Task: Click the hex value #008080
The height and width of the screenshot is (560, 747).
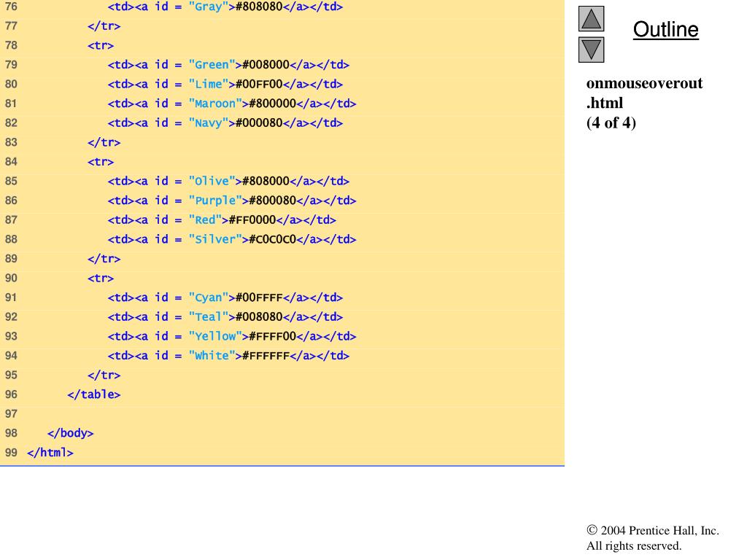Action: [259, 317]
